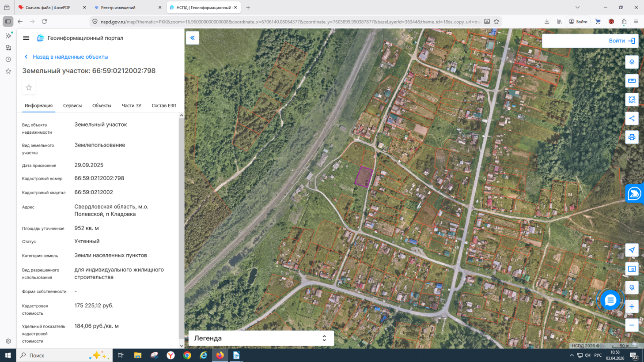Activate the area selection search tool
The height and width of the screenshot is (362, 644).
click(632, 100)
